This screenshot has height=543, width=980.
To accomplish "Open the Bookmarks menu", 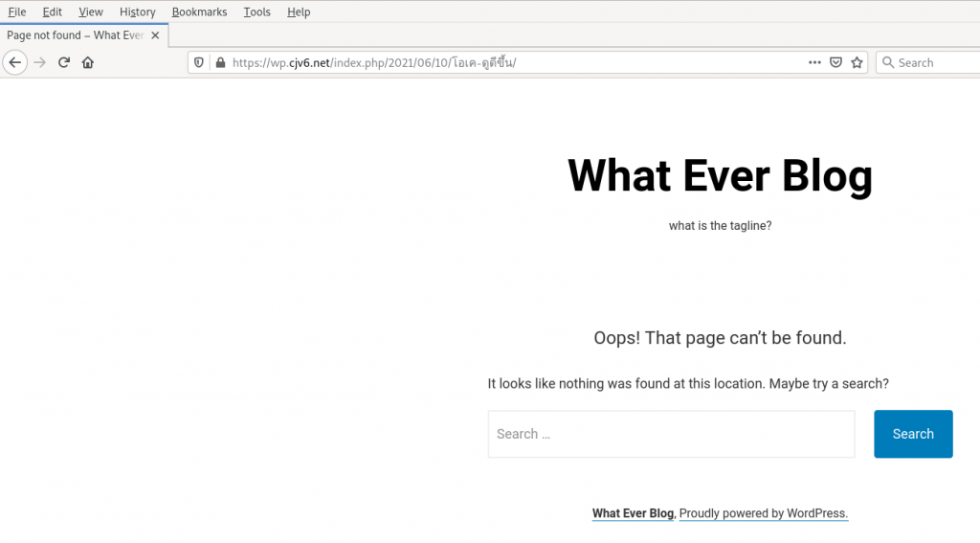I will point(199,11).
